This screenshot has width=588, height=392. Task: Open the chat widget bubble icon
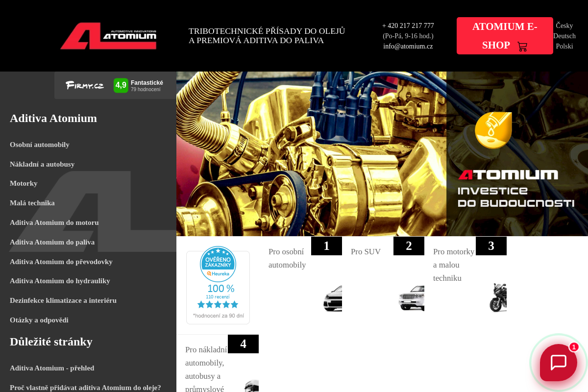pyautogui.click(x=559, y=363)
